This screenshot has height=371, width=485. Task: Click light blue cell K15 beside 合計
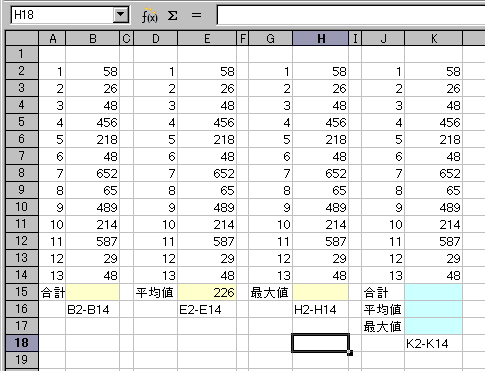433,292
